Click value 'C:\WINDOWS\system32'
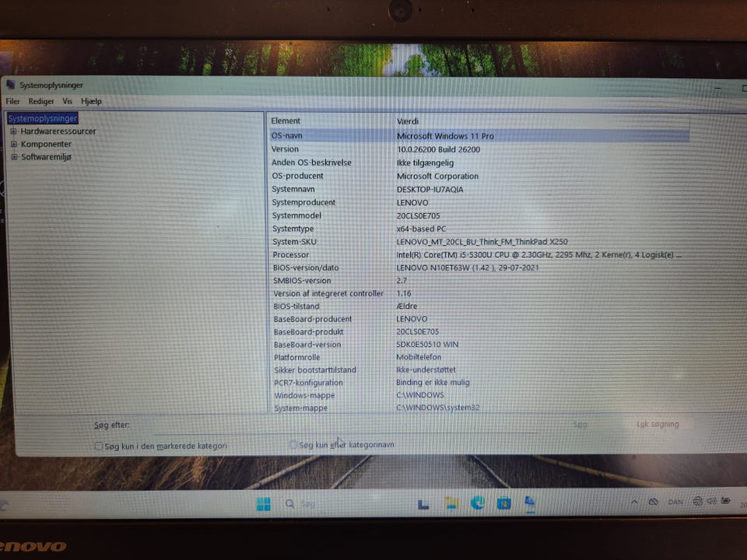Image resolution: width=747 pixels, height=560 pixels. pos(438,408)
